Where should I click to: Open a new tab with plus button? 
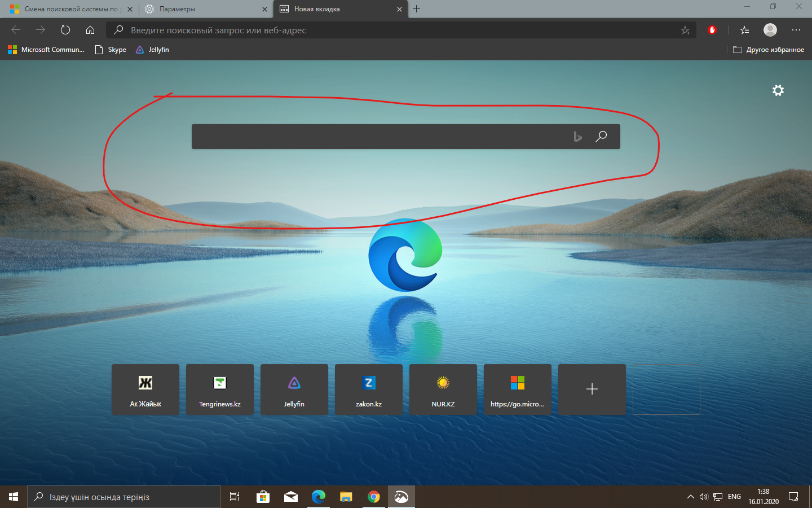point(416,9)
